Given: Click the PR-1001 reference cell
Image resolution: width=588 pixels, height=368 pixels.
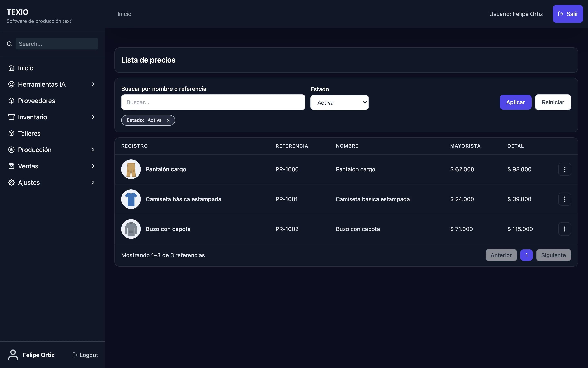Looking at the screenshot, I should click(286, 199).
